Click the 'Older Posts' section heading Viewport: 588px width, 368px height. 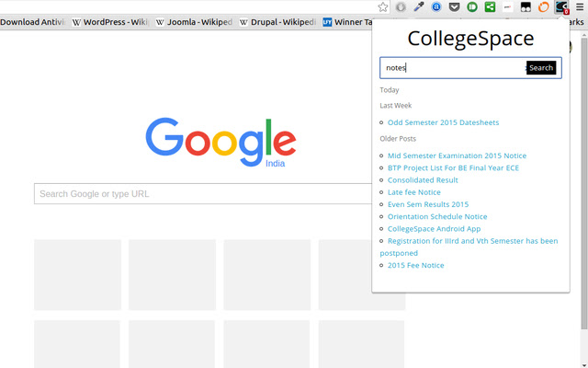point(398,139)
